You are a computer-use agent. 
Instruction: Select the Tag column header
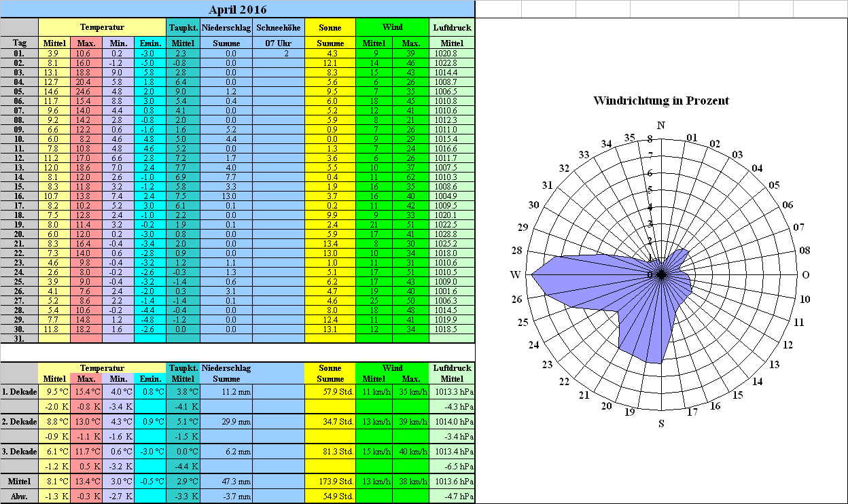click(x=20, y=43)
